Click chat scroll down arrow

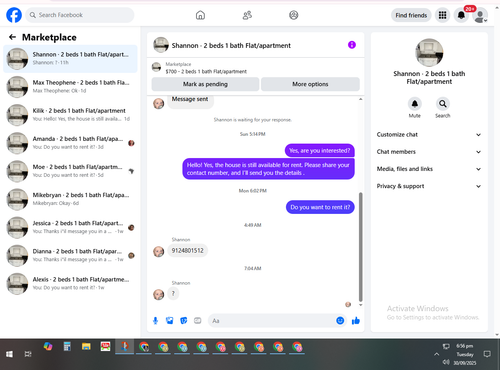(x=360, y=305)
